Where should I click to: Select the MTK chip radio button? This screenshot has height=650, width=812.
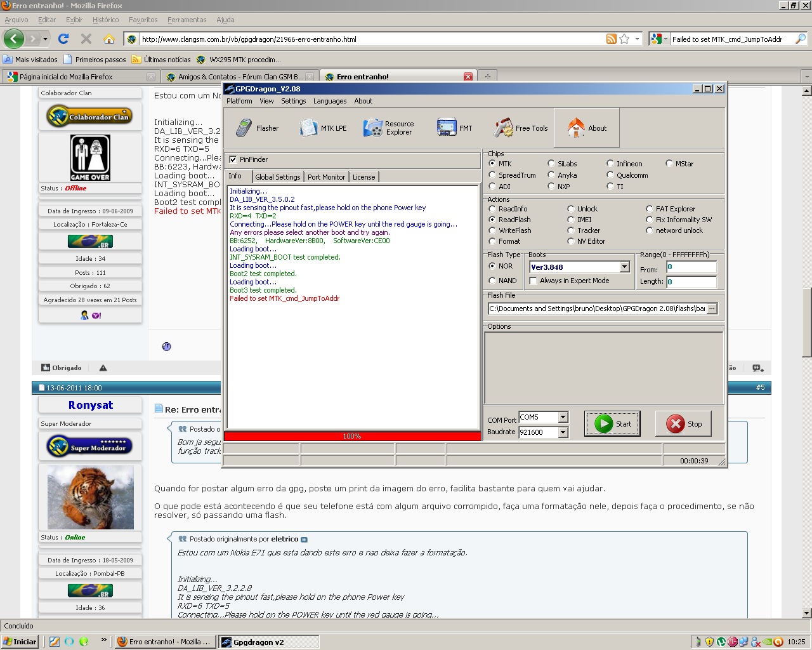point(492,164)
